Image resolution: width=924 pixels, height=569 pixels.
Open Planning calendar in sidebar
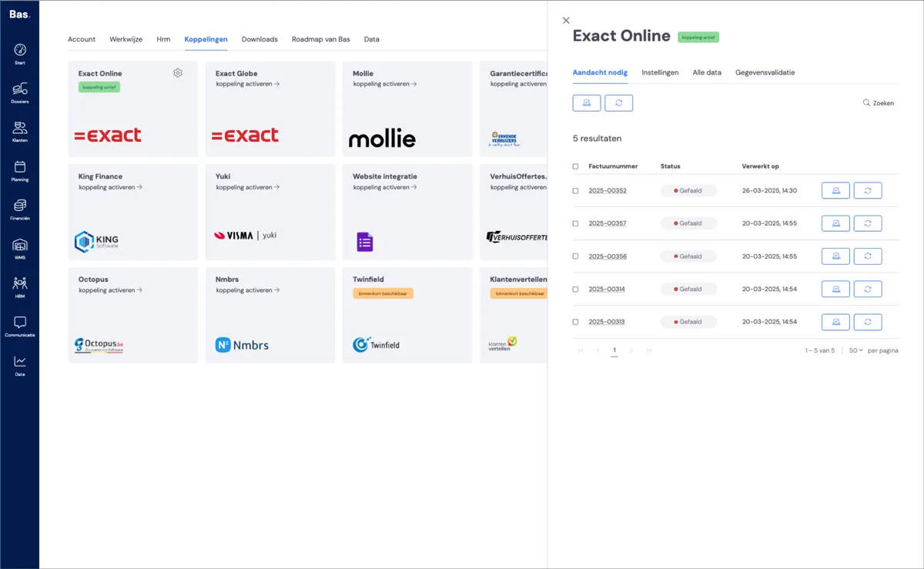tap(20, 171)
